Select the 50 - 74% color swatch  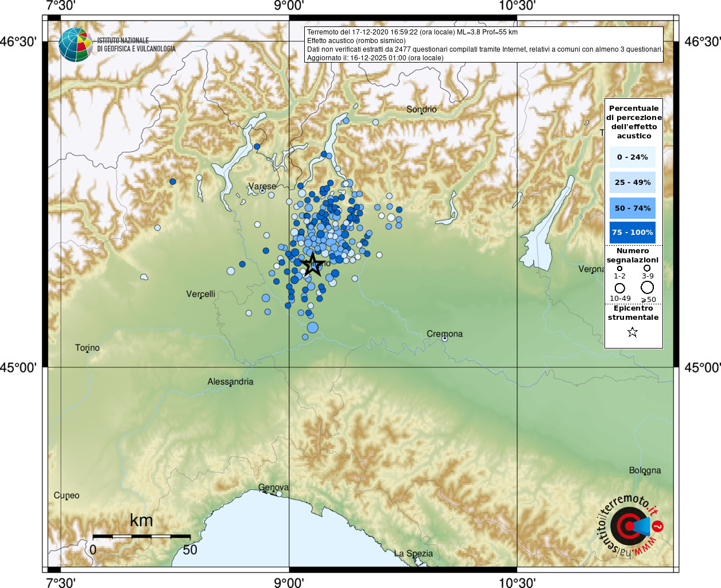(633, 208)
